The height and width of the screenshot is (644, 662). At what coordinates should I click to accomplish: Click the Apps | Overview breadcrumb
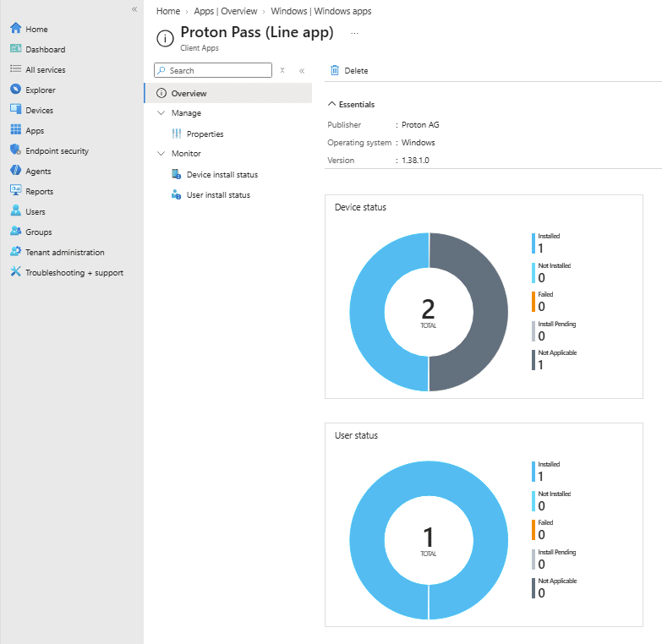(226, 11)
